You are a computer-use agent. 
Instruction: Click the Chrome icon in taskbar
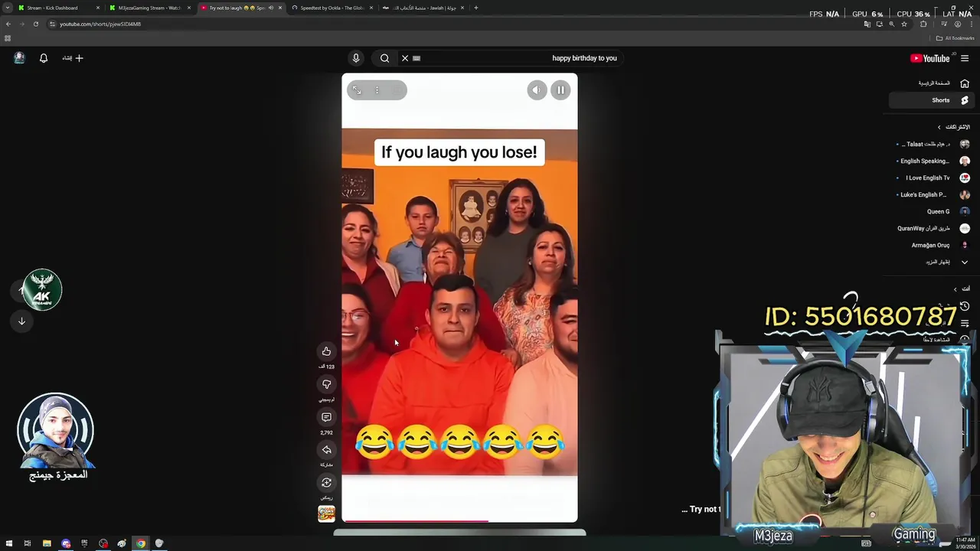click(141, 543)
